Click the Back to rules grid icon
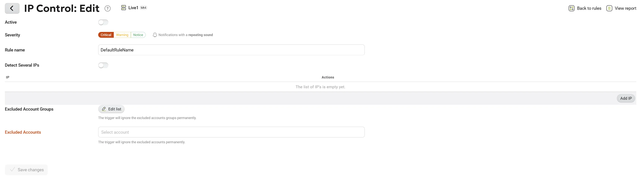644x178 pixels. point(571,8)
